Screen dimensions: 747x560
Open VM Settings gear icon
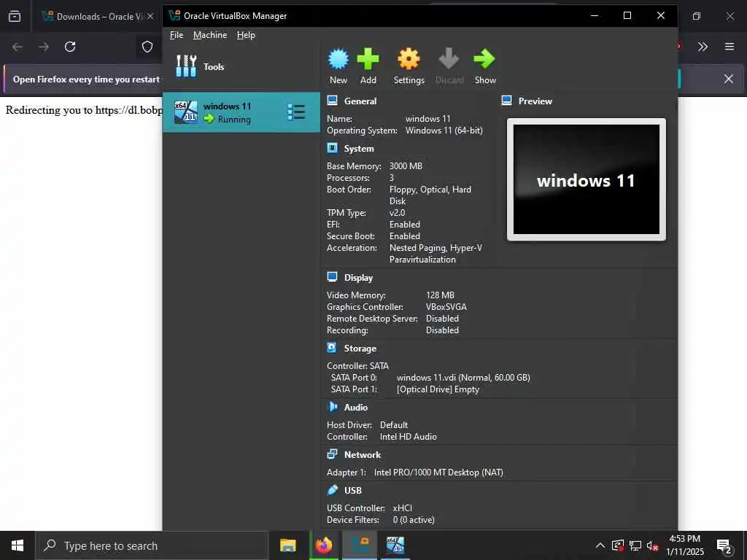click(x=409, y=59)
